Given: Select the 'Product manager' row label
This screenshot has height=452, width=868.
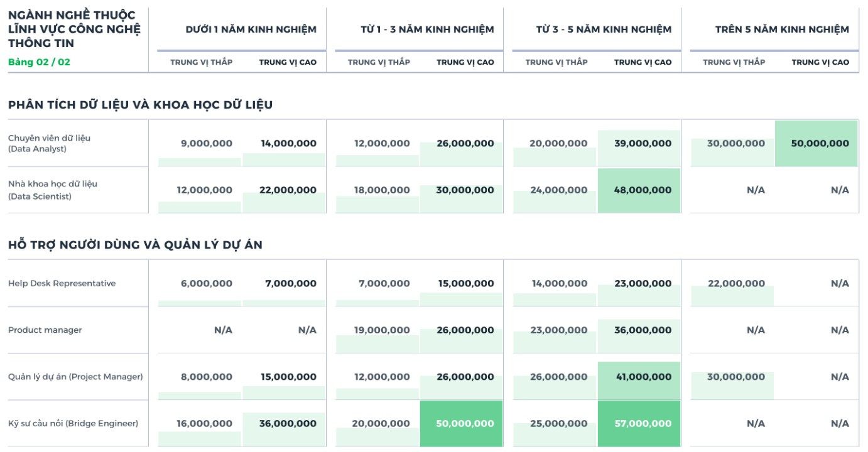Looking at the screenshot, I should point(45,330).
